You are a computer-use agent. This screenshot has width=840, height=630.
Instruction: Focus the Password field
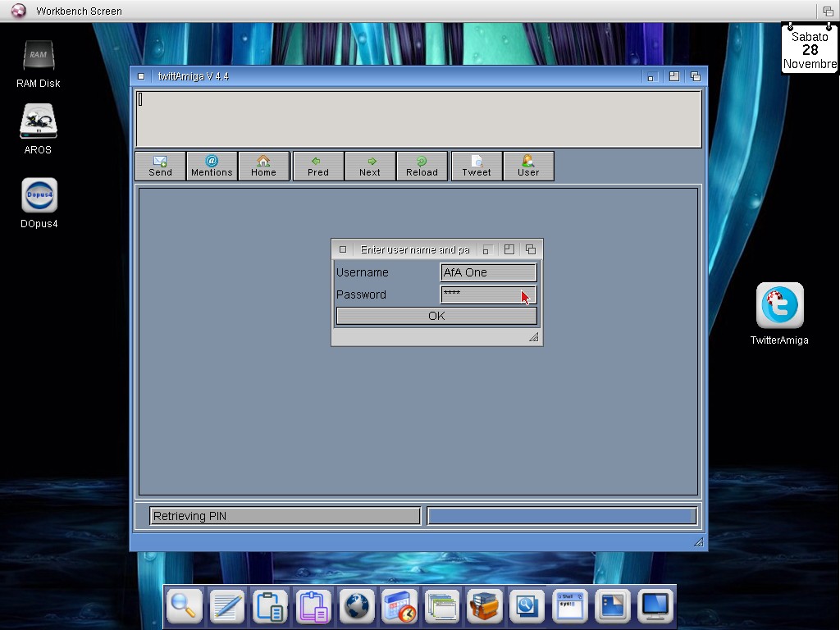tap(480, 294)
